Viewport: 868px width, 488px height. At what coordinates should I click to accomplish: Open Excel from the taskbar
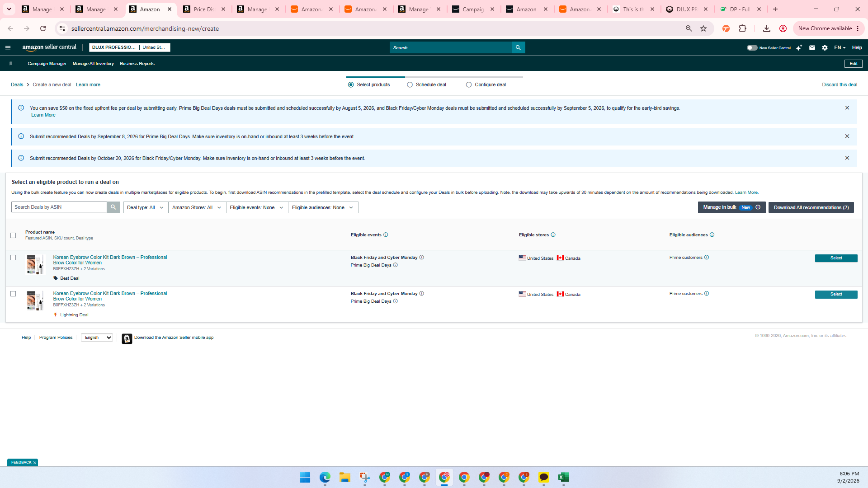pyautogui.click(x=563, y=477)
